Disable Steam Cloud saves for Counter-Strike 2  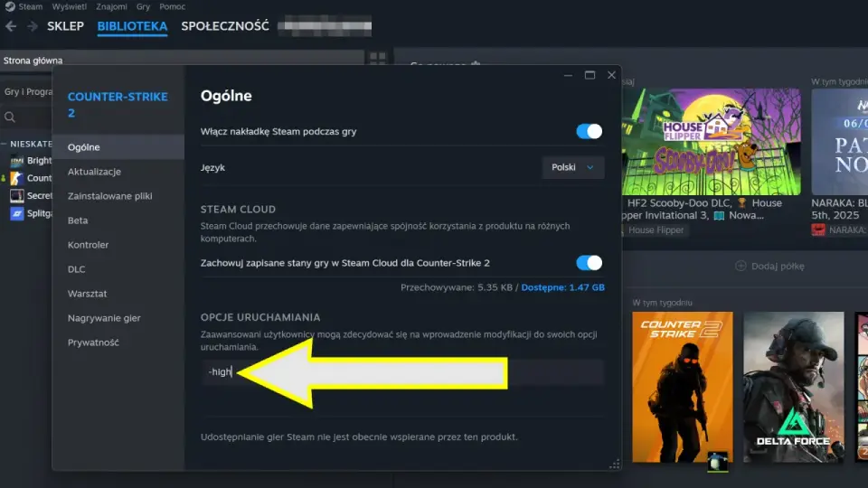[589, 263]
